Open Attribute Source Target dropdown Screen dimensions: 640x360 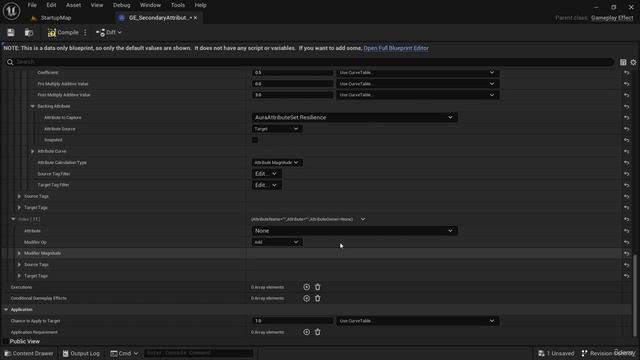[277, 129]
